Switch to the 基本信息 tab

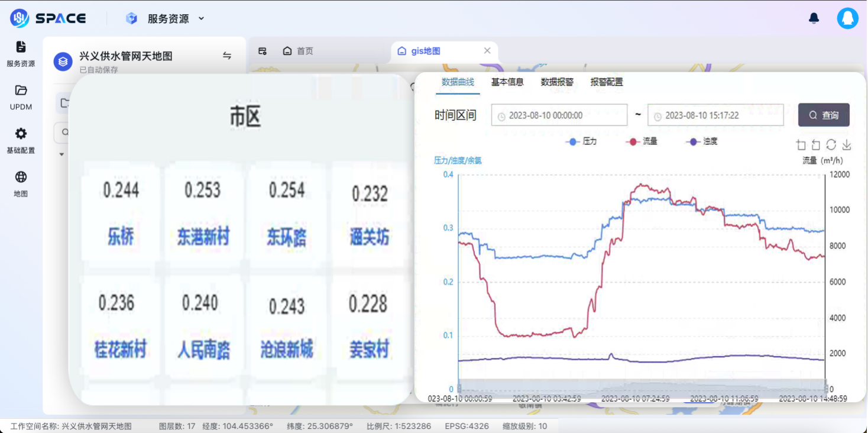click(x=507, y=83)
